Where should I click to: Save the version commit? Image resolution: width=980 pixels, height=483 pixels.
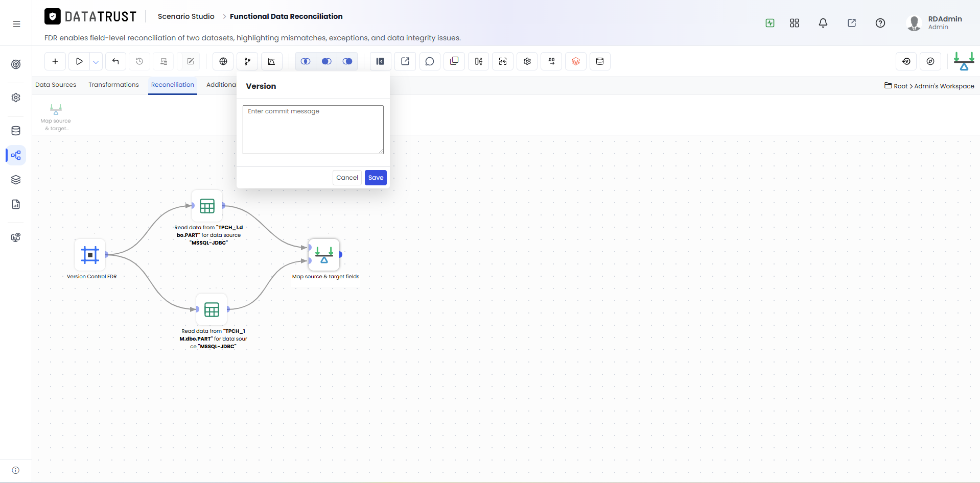[x=376, y=178]
